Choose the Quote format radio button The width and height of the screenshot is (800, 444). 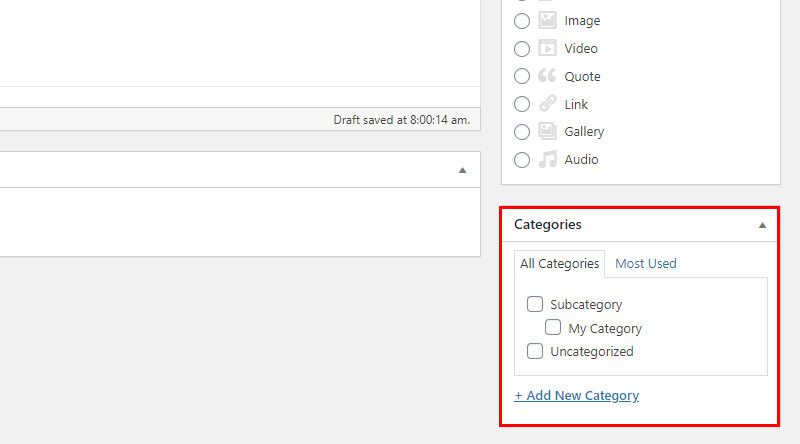[522, 76]
